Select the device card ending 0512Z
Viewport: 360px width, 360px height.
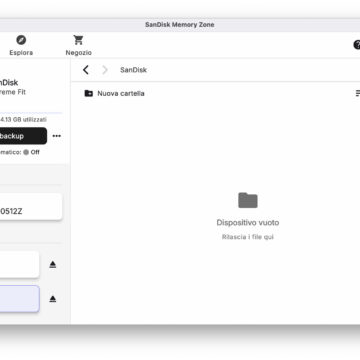click(x=31, y=207)
